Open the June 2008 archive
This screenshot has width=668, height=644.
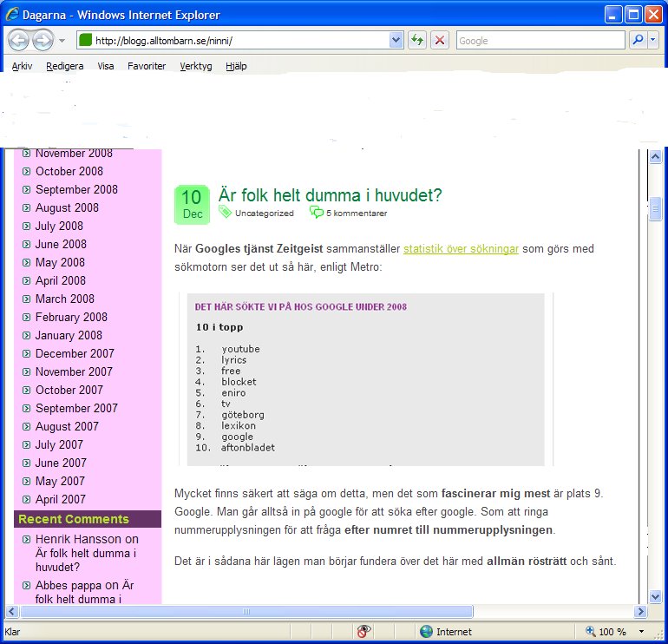coord(61,244)
